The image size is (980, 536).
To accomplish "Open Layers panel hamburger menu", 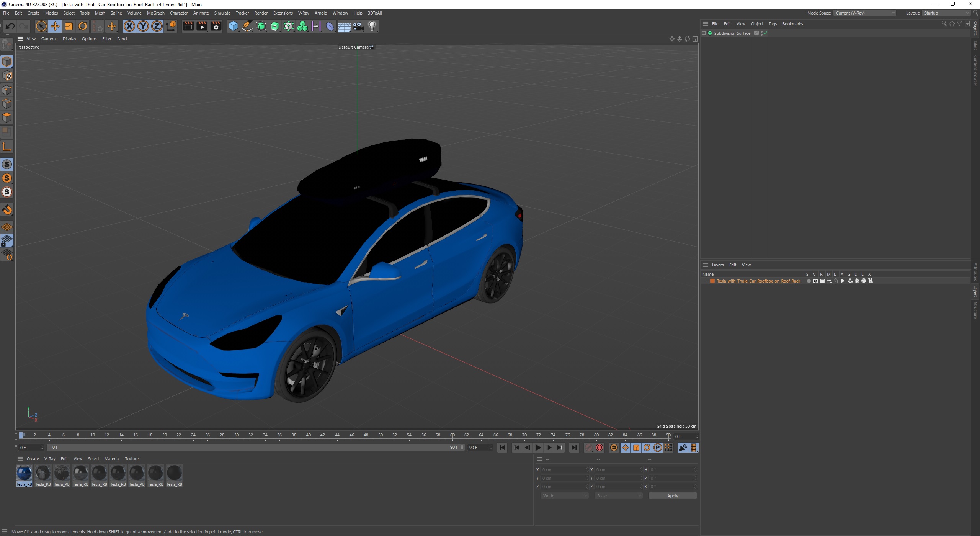I will click(x=706, y=265).
